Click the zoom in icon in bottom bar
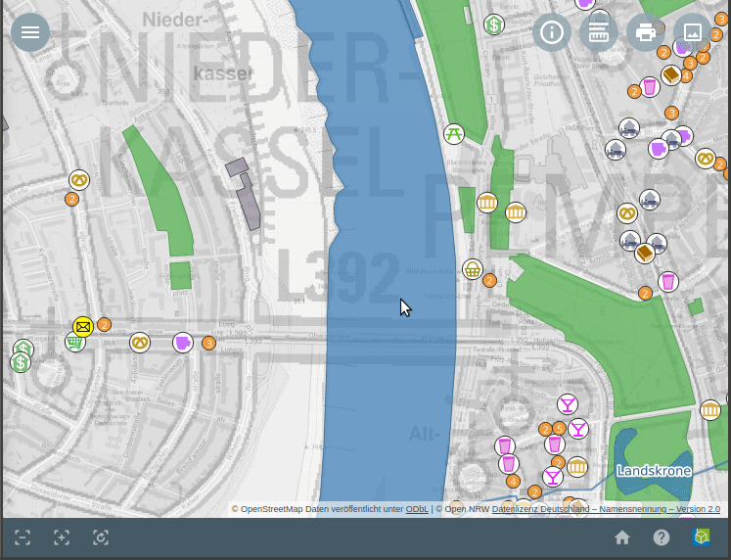Image resolution: width=731 pixels, height=560 pixels. (x=62, y=537)
